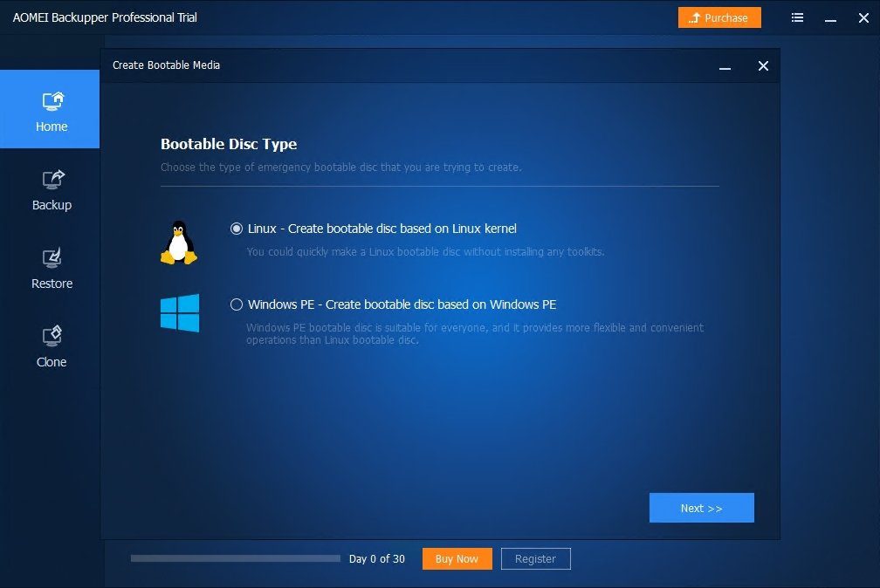880x588 pixels.
Task: Click the Linux bootable disc description text
Action: (x=425, y=252)
